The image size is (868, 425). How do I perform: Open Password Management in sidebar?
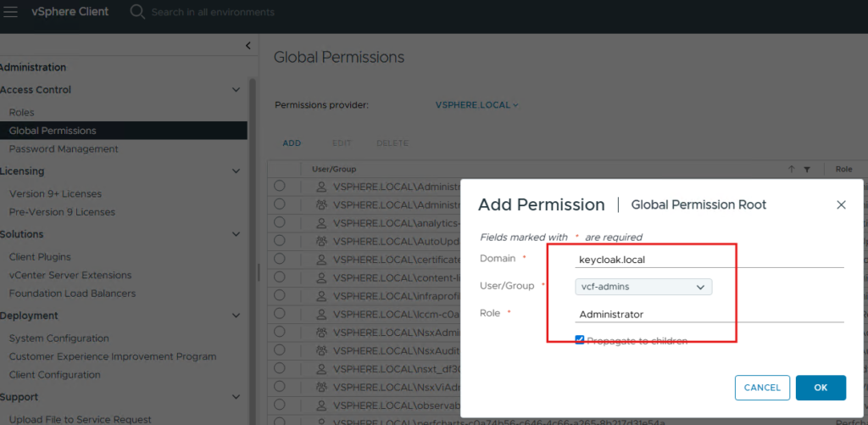click(x=64, y=149)
